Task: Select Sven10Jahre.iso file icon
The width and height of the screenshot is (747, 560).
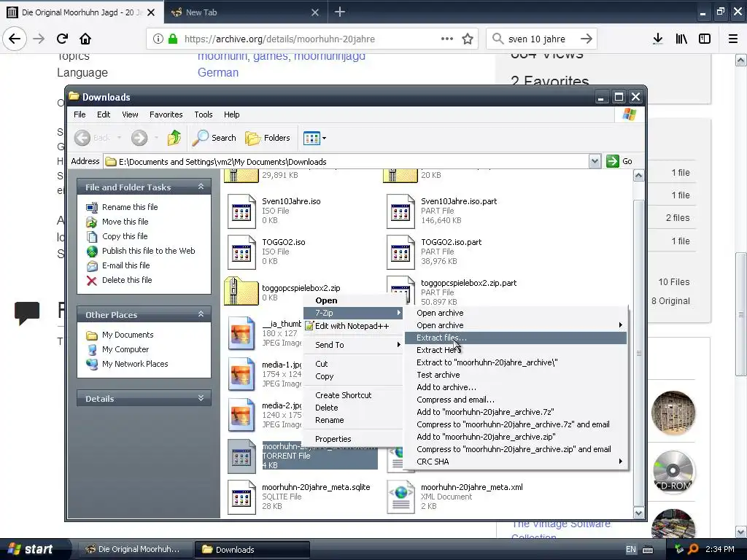Action: pyautogui.click(x=241, y=211)
